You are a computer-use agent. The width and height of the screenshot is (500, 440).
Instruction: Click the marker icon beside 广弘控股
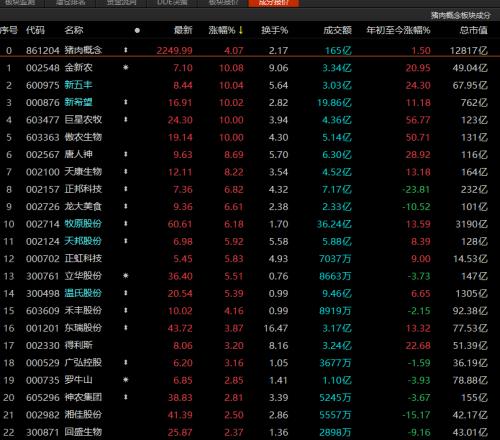[126, 362]
